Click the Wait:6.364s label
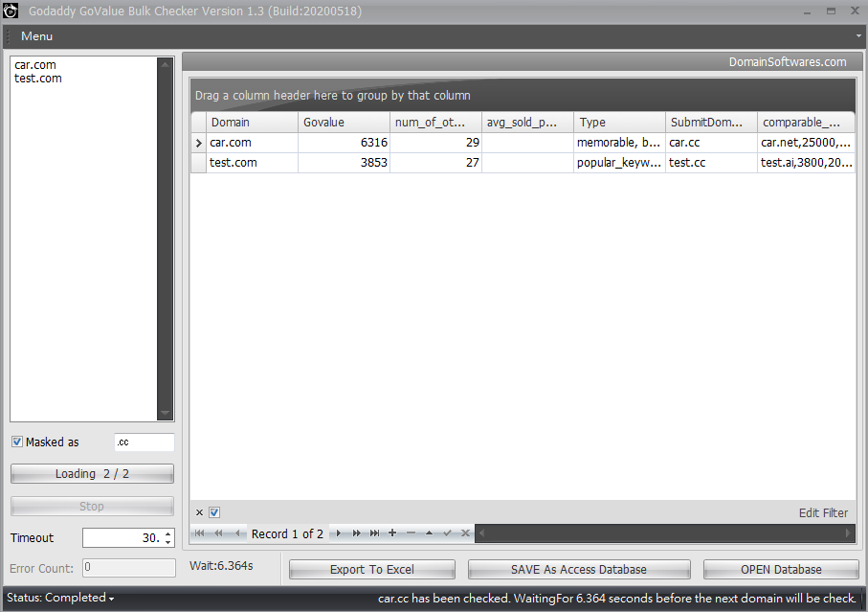 click(x=221, y=566)
